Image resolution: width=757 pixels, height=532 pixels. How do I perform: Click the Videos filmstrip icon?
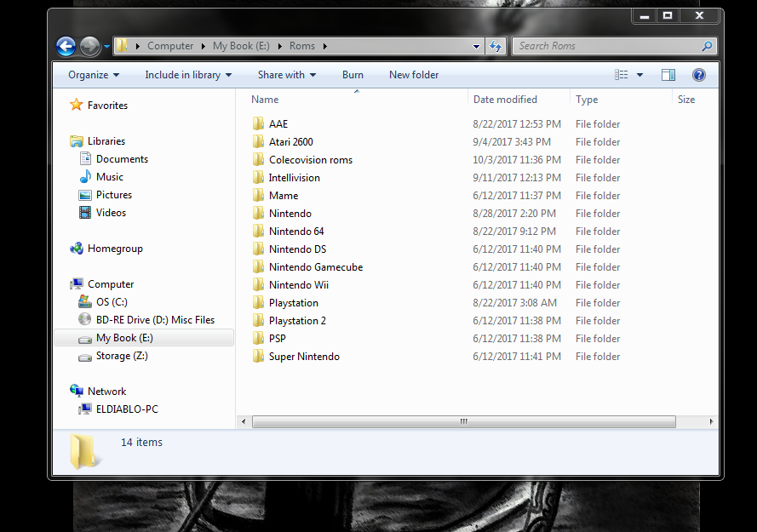click(85, 213)
